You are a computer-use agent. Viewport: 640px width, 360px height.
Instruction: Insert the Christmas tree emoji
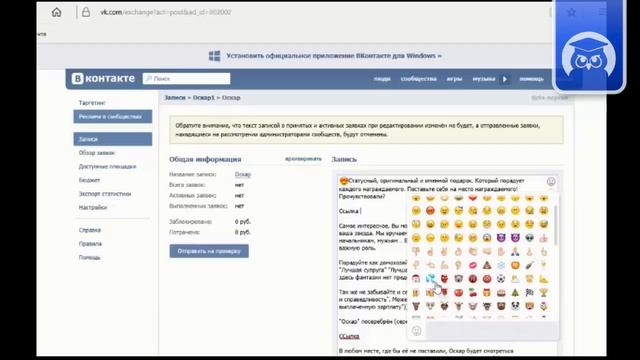pos(516,292)
